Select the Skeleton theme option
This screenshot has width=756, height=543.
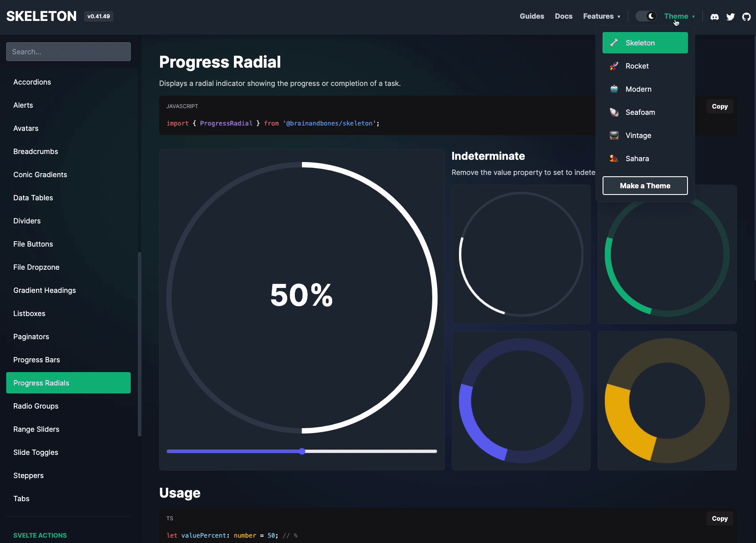click(645, 43)
